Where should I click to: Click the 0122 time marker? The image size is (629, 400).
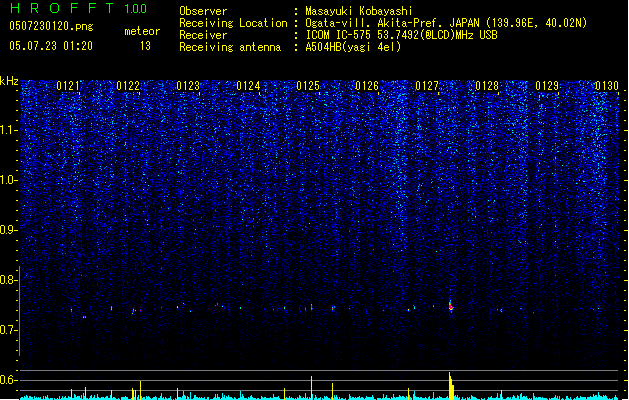tap(128, 86)
